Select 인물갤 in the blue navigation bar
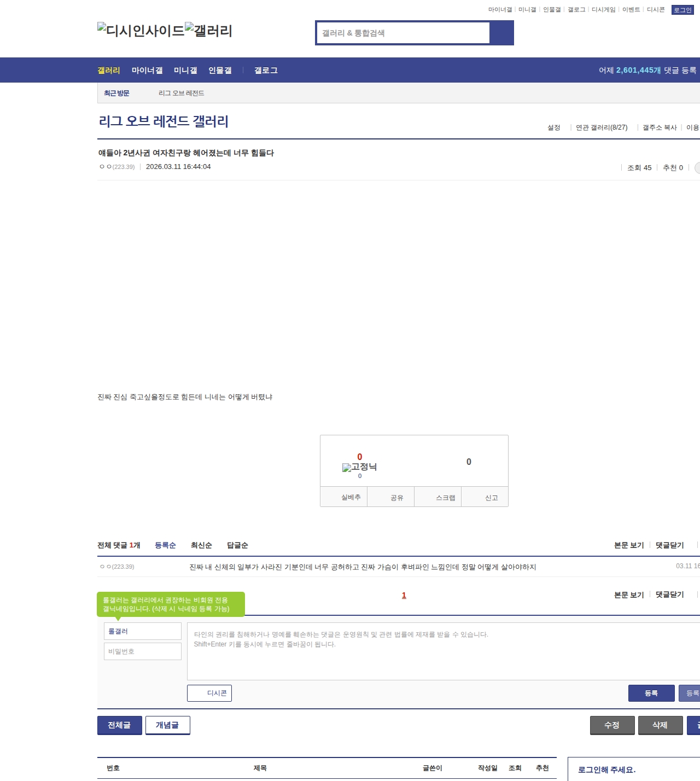This screenshot has height=781, width=700. 220,71
